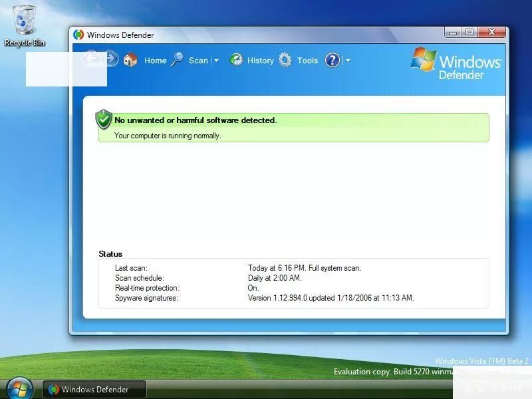Click the 'Status' heading
532x399 pixels.
(x=110, y=254)
